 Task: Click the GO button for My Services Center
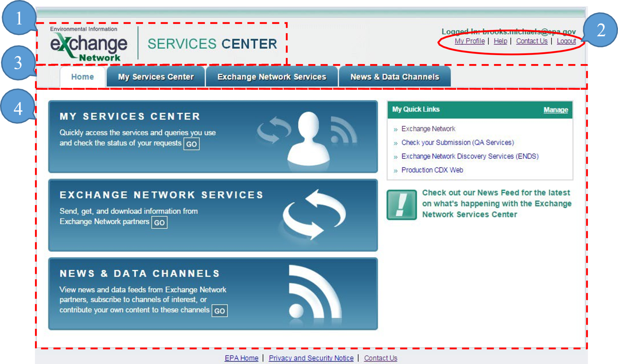191,144
